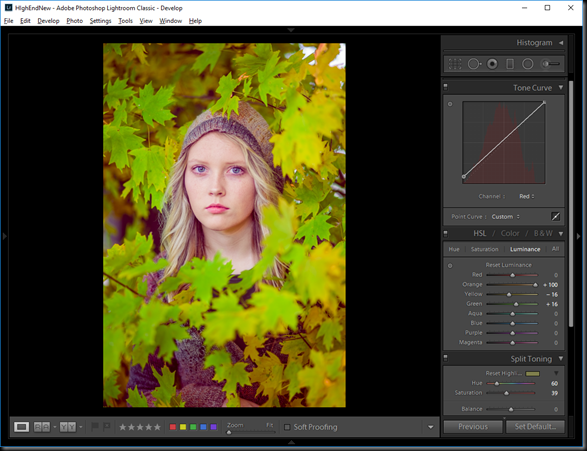Open the Channel Red dropdown

click(x=527, y=196)
